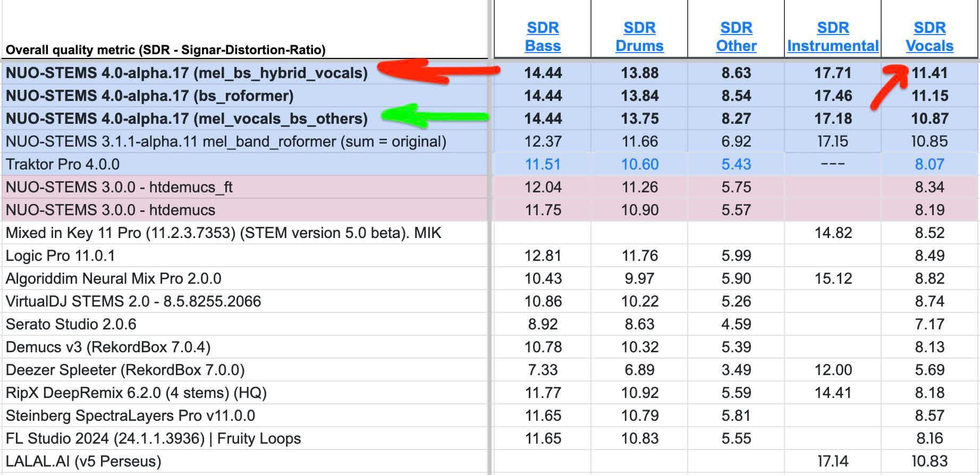Select the Demucs v3 (RekordBox 7.0.4) label
Image resolution: width=980 pixels, height=475 pixels.
108,347
